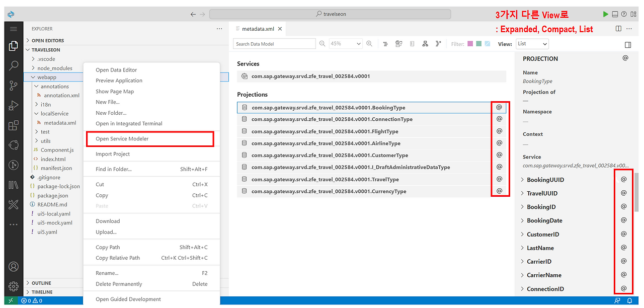This screenshot has height=308, width=644.
Task: Toggle the light blue filter swatch
Action: click(x=487, y=44)
